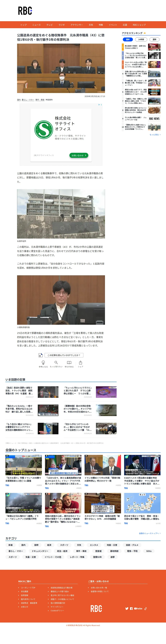Click the feedback document icon beside この記事を読んで

click(x=40, y=355)
